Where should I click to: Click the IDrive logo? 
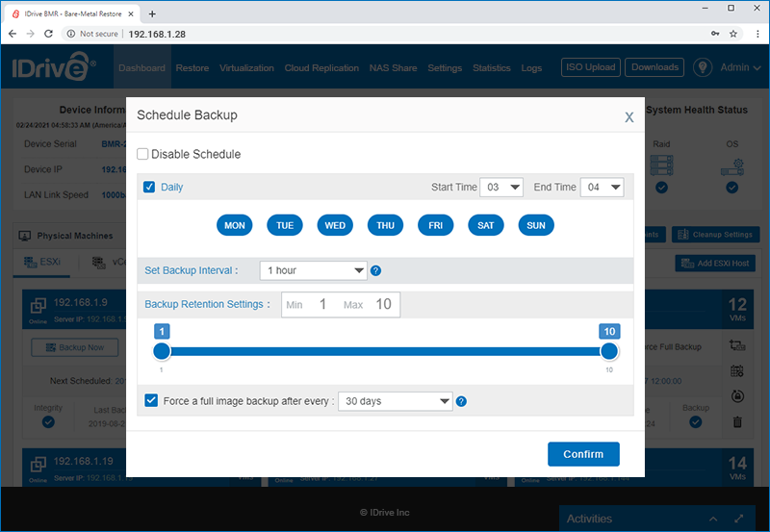pos(54,66)
